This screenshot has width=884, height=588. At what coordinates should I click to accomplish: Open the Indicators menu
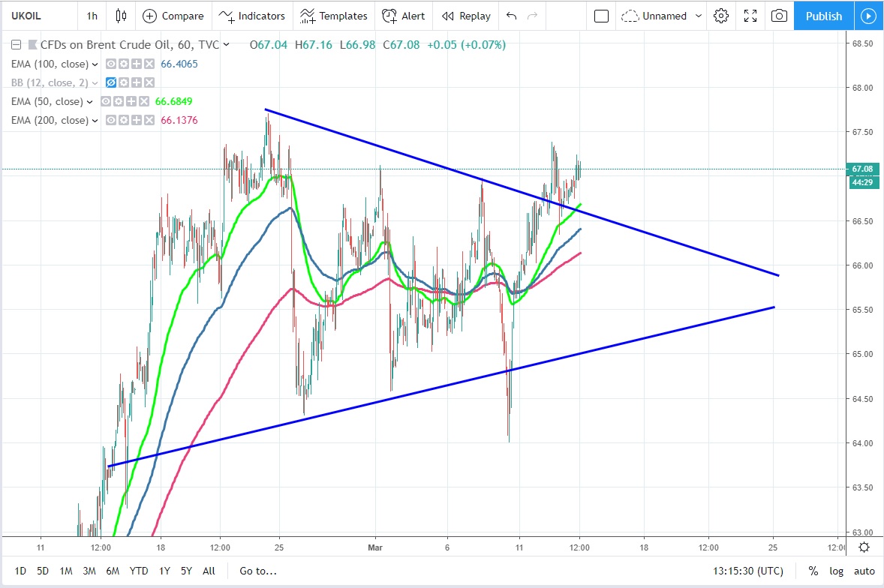251,16
